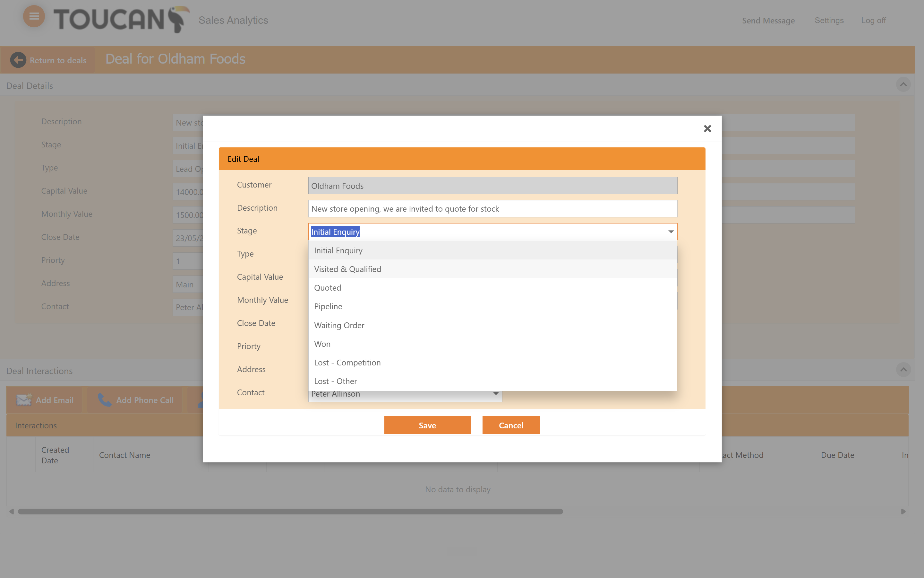Click the Add Email envelope icon

pos(24,400)
